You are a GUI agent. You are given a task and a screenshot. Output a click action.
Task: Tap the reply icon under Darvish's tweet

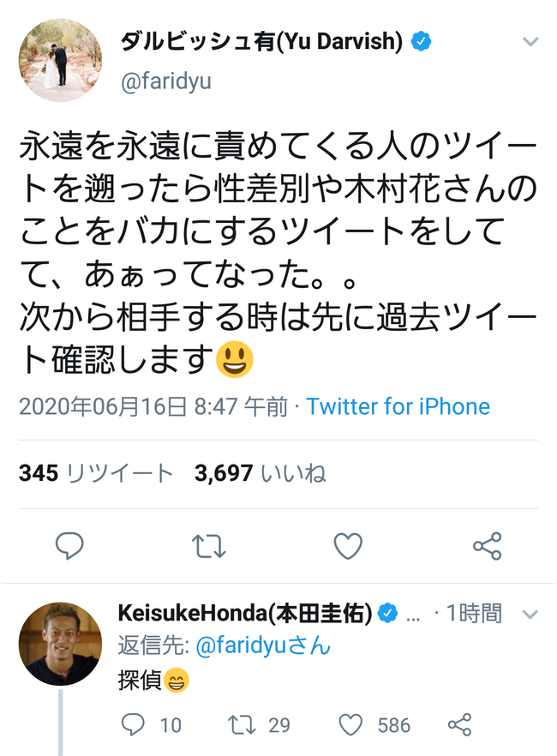70,546
